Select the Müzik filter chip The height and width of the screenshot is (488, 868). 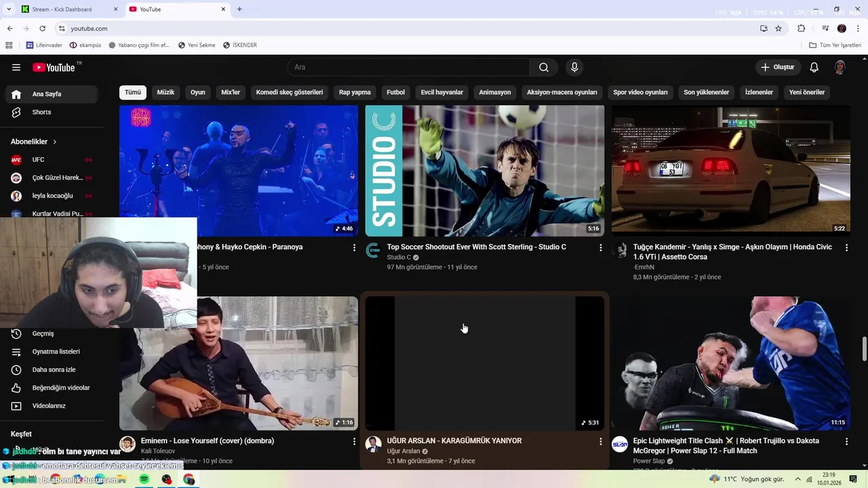(166, 92)
